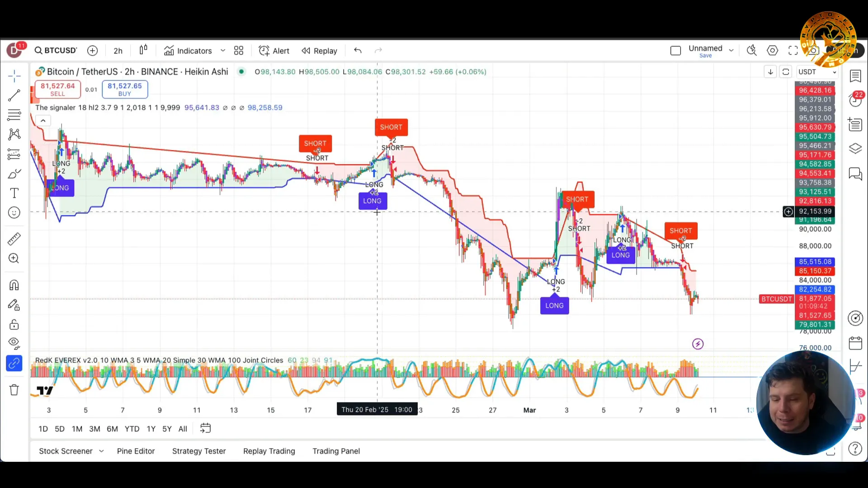868x488 pixels.
Task: Click the sync refresh icon near USDT
Action: tap(786, 72)
